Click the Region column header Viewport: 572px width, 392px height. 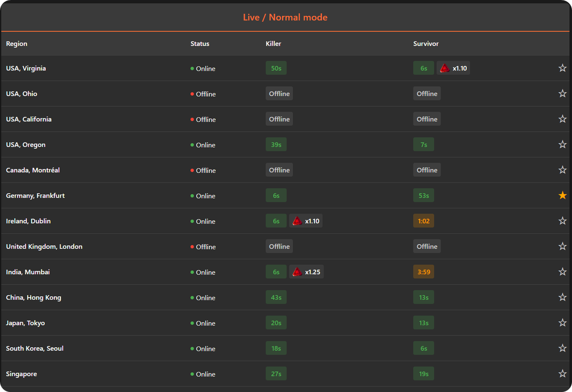click(x=17, y=44)
